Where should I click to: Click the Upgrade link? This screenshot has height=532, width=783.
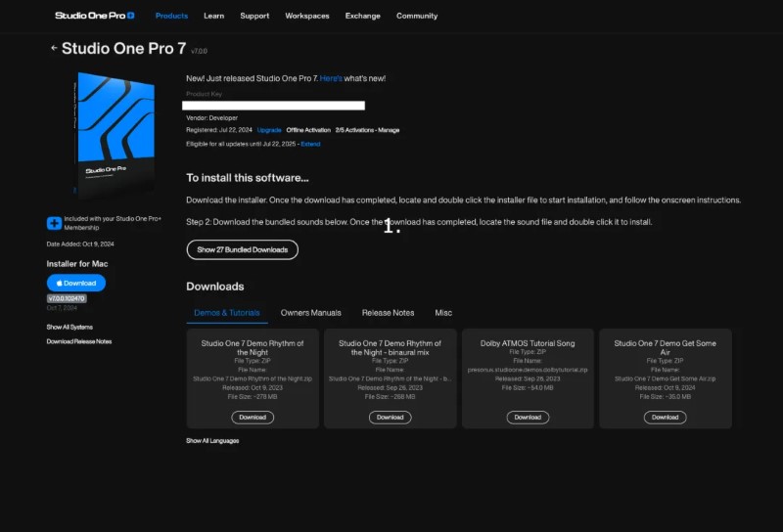tap(269, 130)
